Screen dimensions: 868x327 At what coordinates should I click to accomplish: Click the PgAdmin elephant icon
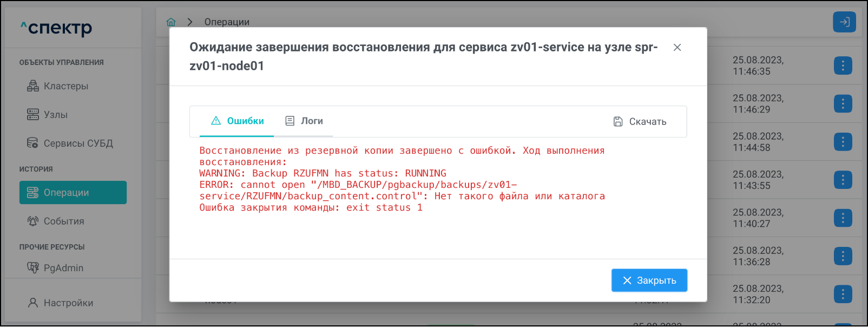(x=33, y=267)
